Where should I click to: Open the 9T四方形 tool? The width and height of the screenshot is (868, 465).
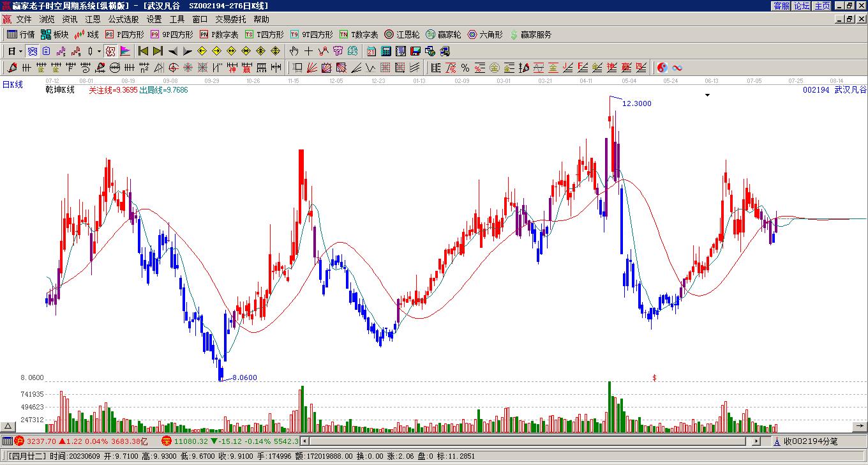tap(311, 34)
